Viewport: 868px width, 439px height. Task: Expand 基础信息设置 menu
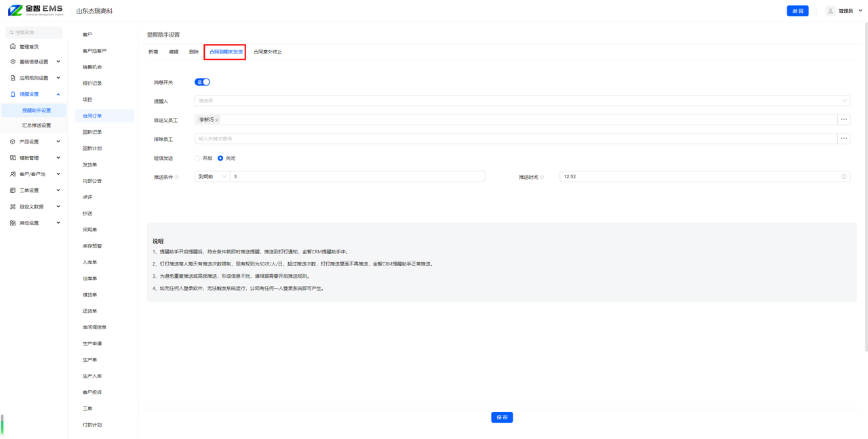58,62
